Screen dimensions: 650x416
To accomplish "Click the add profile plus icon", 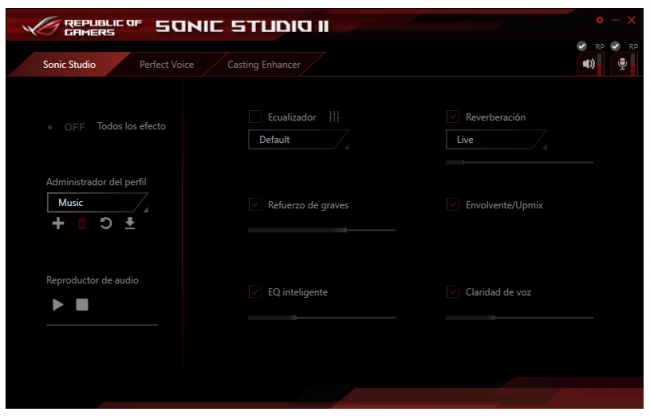I will (x=58, y=223).
